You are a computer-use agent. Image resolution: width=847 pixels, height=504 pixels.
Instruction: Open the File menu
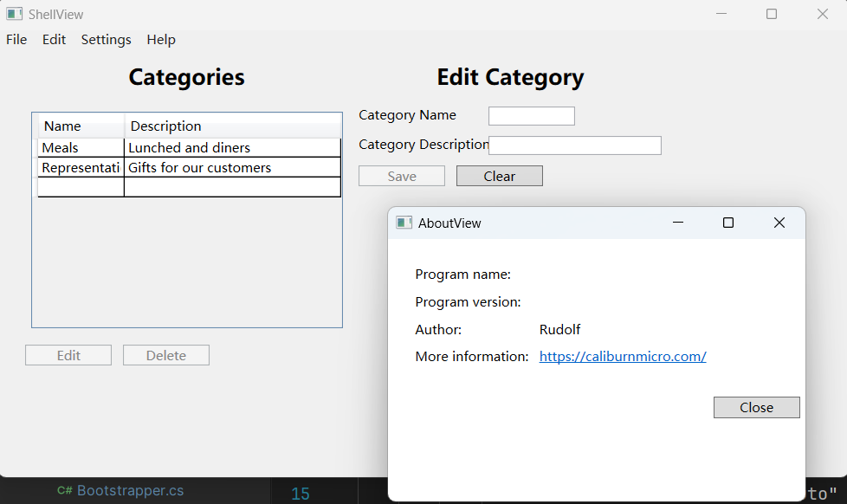(x=16, y=40)
